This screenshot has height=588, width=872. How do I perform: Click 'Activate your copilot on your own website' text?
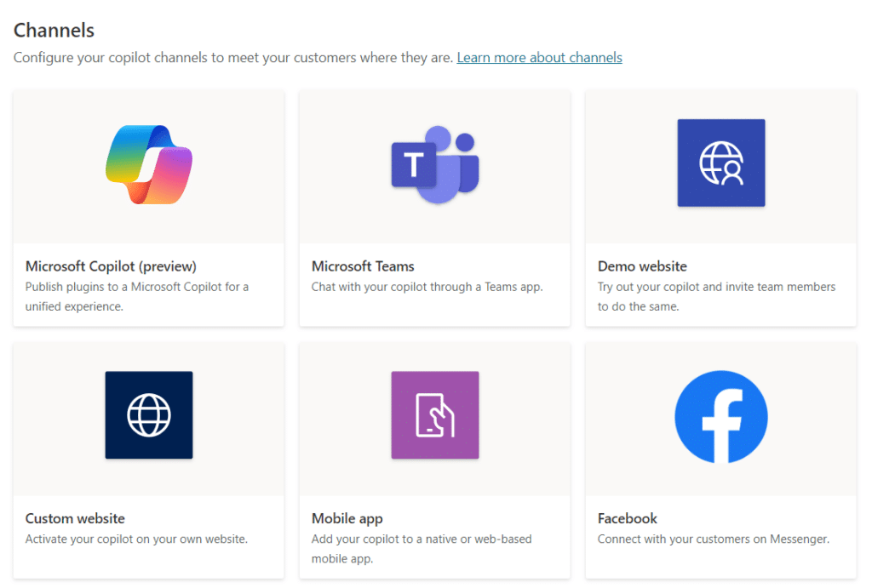(x=136, y=539)
